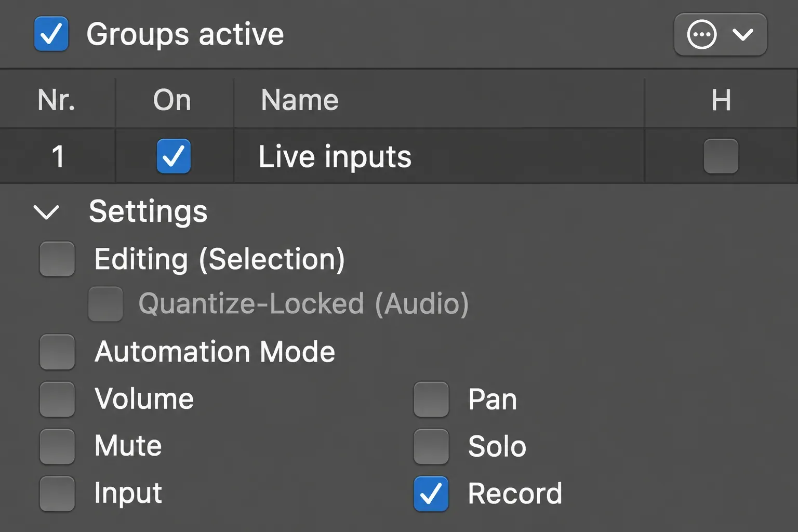This screenshot has width=798, height=532.
Task: Tick the Volume checkbox
Action: [57, 399]
